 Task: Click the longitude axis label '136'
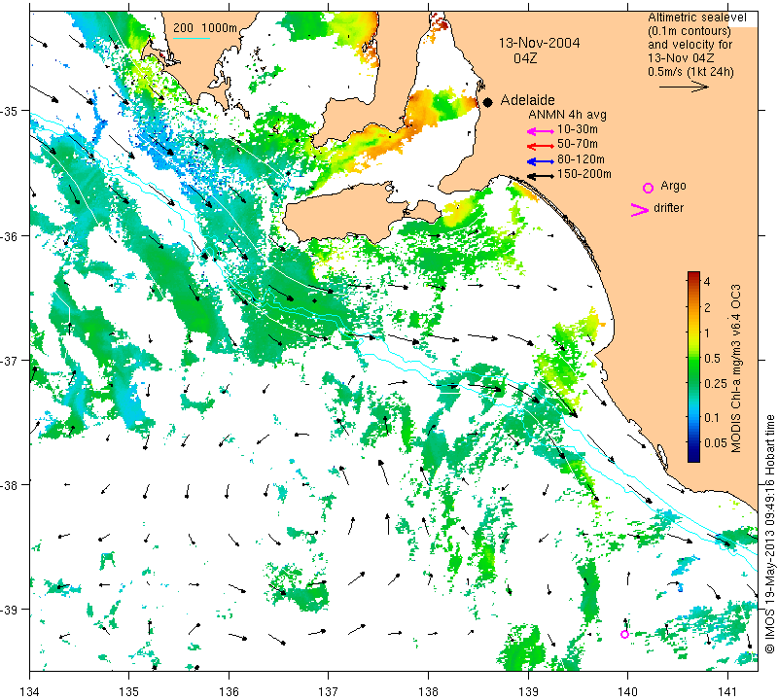[x=229, y=691]
